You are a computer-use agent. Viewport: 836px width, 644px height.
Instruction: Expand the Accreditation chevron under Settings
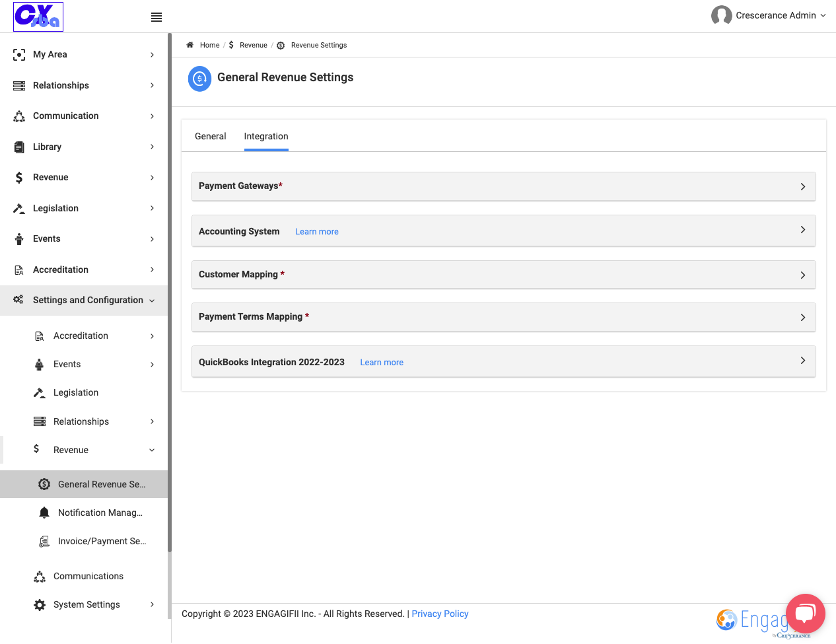pyautogui.click(x=152, y=336)
